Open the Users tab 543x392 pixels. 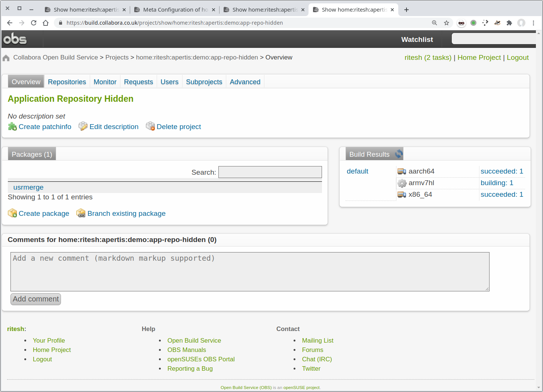click(x=169, y=82)
